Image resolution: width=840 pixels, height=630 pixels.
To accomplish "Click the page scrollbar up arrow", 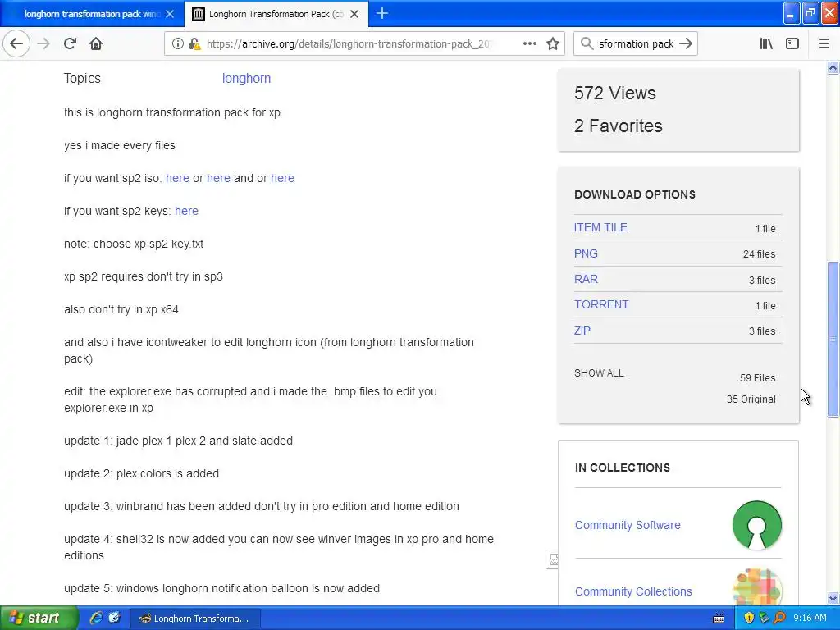I will click(833, 67).
